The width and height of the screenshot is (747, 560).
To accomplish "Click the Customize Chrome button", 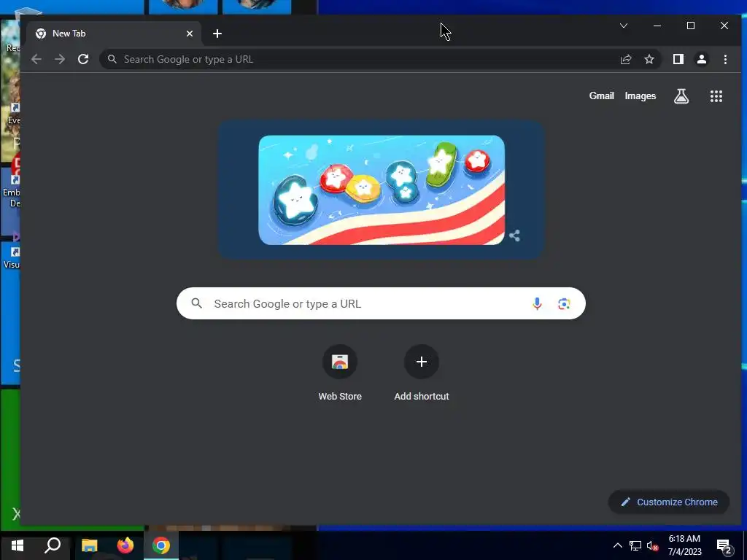I will [x=669, y=502].
